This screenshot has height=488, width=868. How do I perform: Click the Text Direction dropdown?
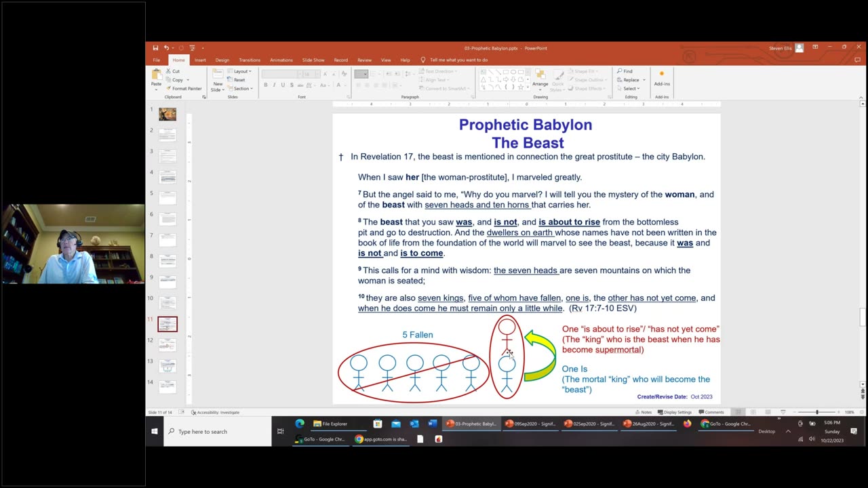437,71
